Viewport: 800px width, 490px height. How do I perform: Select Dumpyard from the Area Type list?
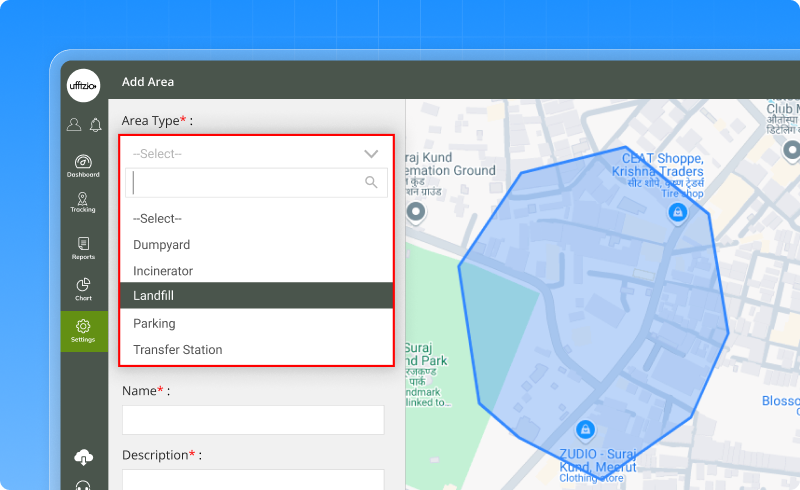tap(161, 245)
